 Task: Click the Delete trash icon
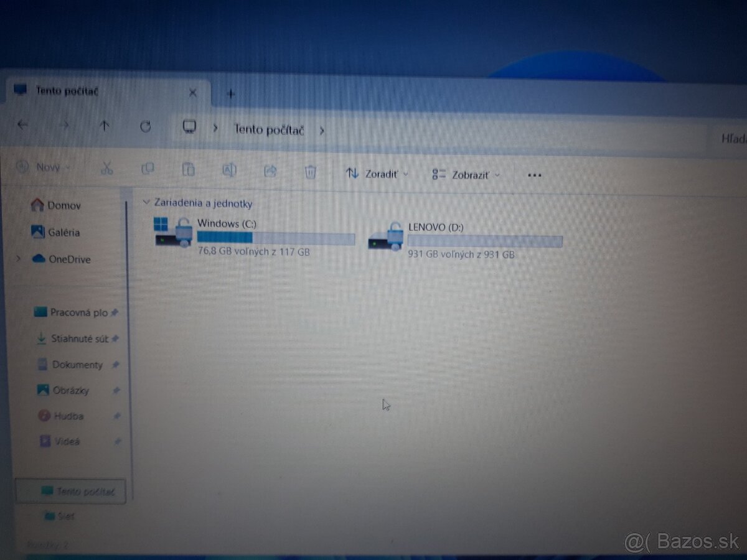point(310,171)
